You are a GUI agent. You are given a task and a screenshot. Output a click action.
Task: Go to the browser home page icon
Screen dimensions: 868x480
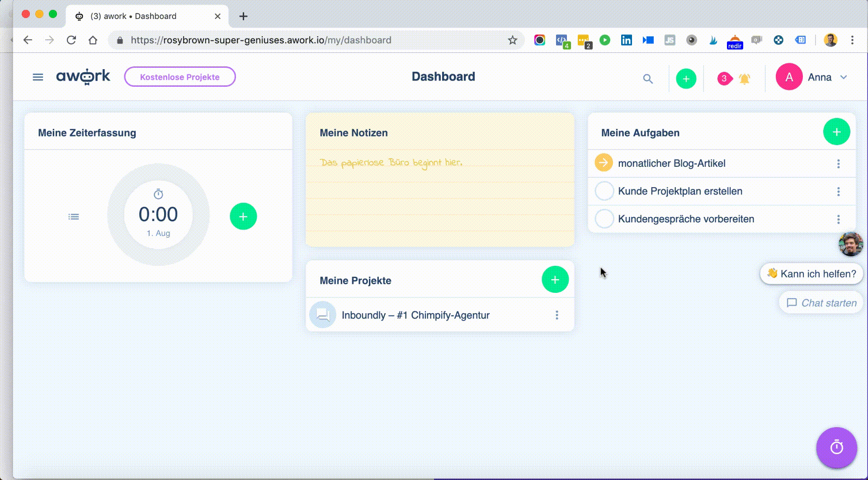coord(93,40)
